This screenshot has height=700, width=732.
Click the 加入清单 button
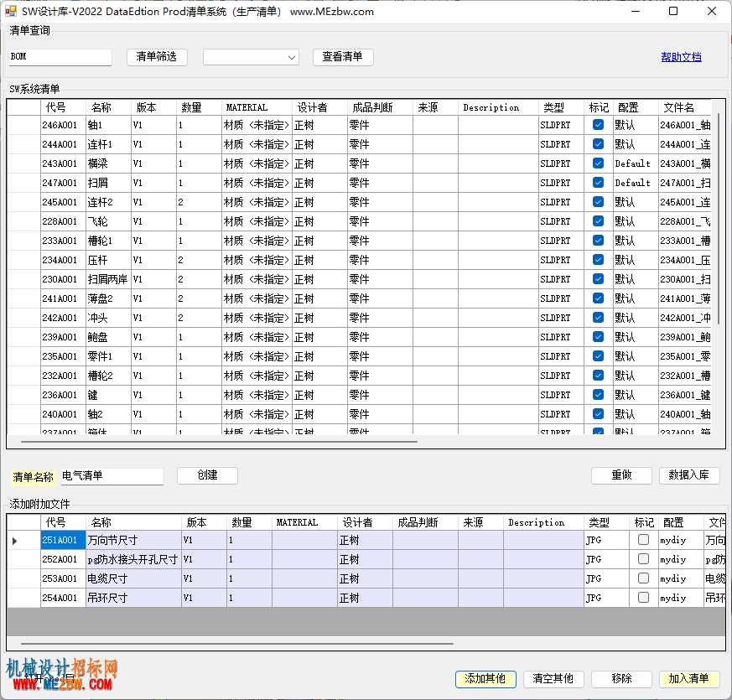(689, 679)
